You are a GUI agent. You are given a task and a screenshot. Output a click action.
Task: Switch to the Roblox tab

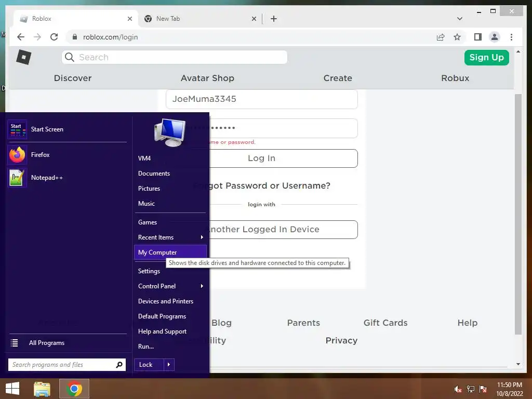tap(76, 19)
